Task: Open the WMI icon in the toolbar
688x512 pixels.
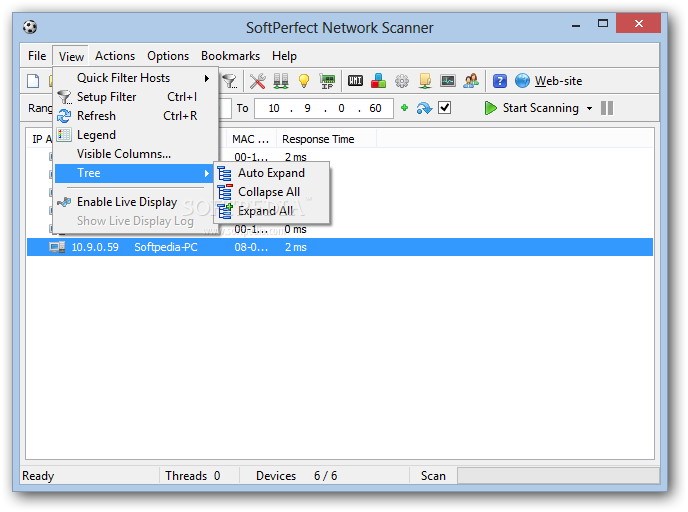Action: 355,81
